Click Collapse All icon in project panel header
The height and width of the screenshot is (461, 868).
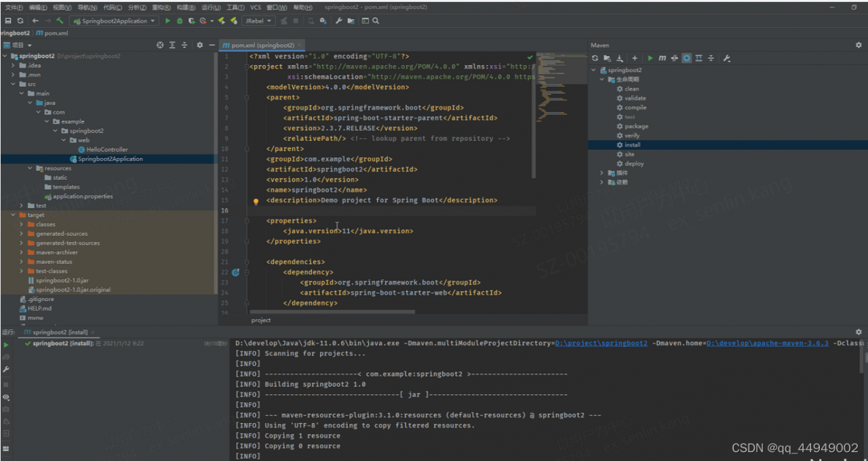tap(184, 45)
